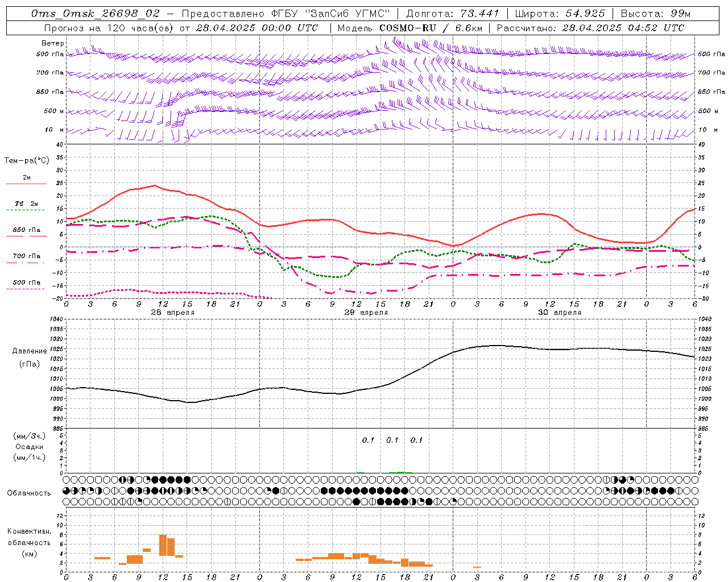Click the "(км)" convective height unit label
Viewport: 728px width, 582px height.
pos(29,554)
